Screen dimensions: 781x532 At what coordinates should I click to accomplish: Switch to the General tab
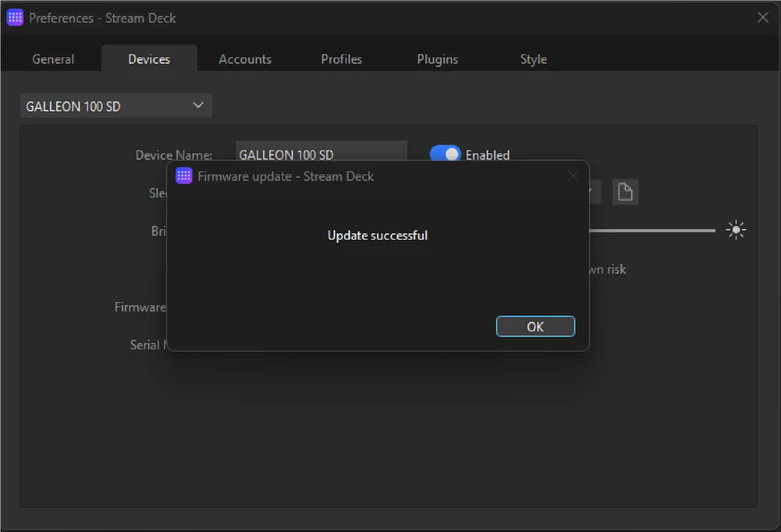click(x=52, y=59)
